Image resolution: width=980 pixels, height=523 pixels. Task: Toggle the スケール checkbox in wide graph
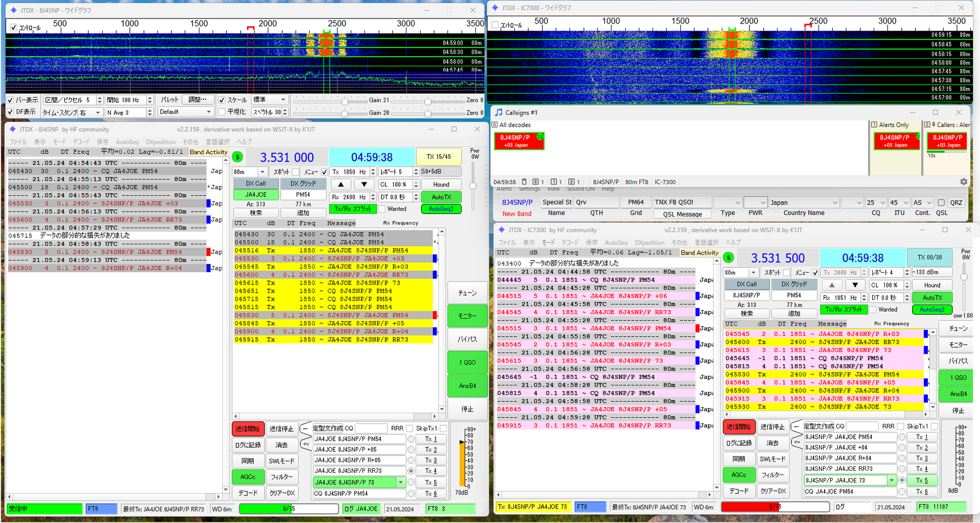(x=221, y=100)
